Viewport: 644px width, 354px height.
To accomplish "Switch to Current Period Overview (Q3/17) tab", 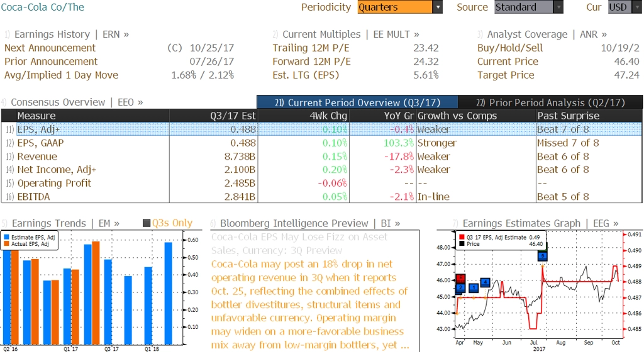I will tap(357, 102).
